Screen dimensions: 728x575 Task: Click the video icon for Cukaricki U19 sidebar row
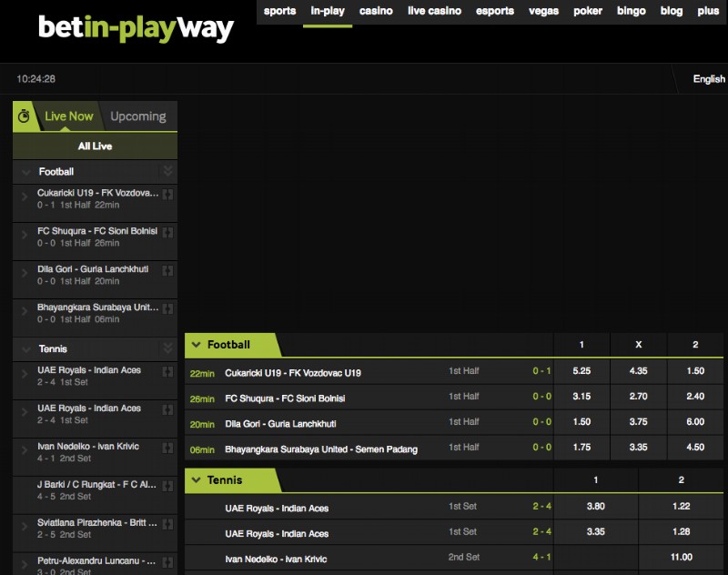167,195
